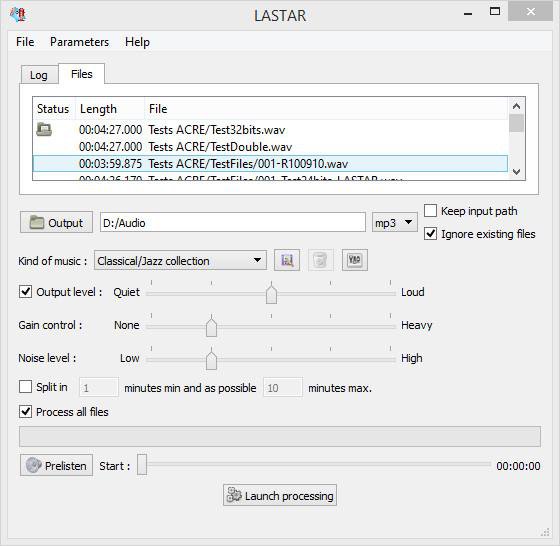560x546 pixels.
Task: Click the disc icon on the Prelisten button
Action: pos(33,465)
